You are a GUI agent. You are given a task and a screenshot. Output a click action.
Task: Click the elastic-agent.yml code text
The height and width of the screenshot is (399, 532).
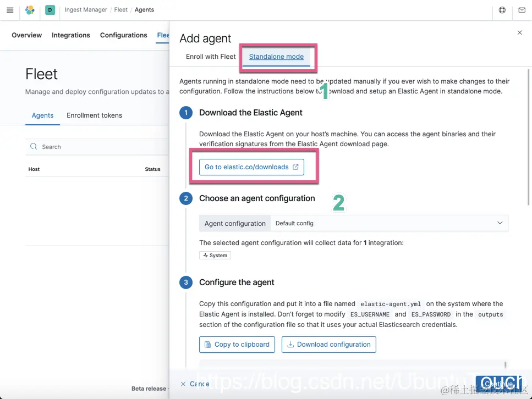(391, 304)
